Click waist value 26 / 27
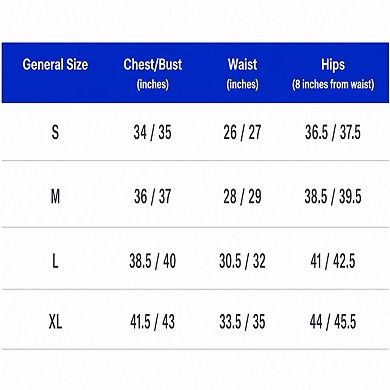The image size is (390, 390). [x=242, y=132]
